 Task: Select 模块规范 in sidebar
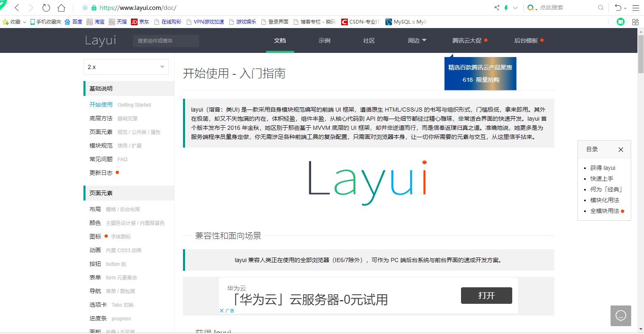115,146
